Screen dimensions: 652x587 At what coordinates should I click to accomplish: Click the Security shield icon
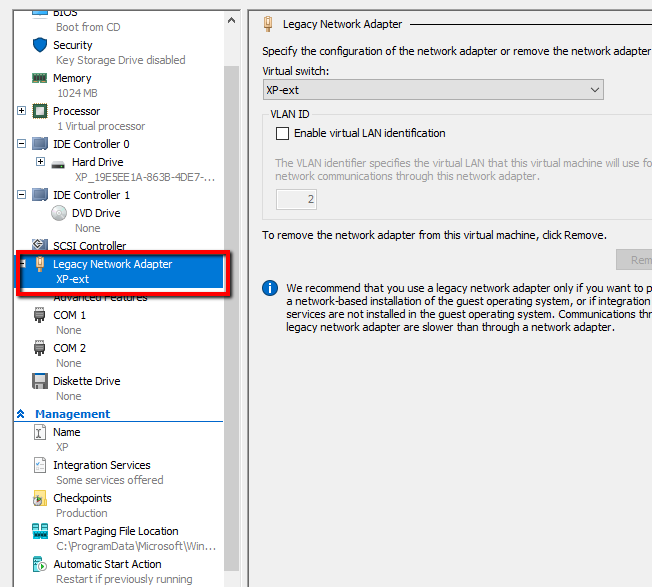pyautogui.click(x=40, y=45)
